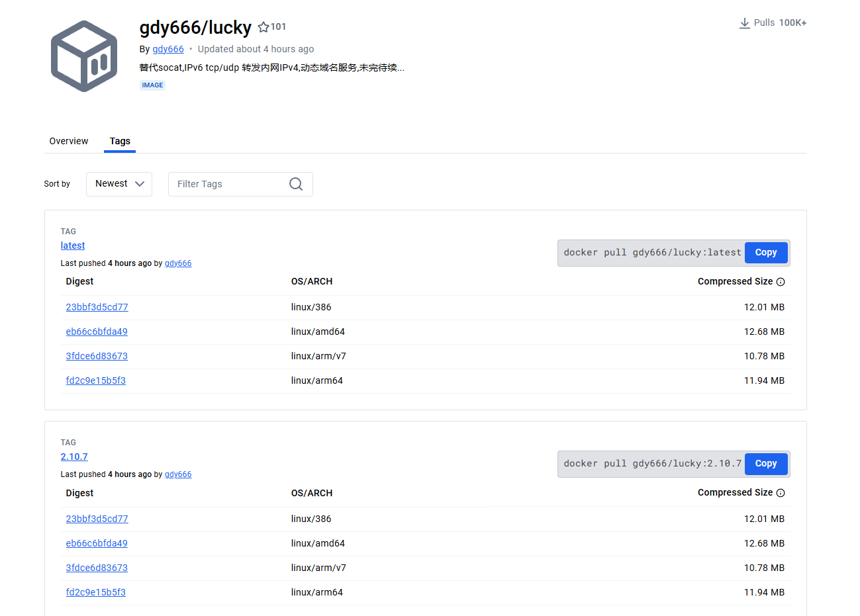The image size is (860, 616).
Task: Click the info icon beside 2.10.7 Compressed Size
Action: click(x=781, y=493)
